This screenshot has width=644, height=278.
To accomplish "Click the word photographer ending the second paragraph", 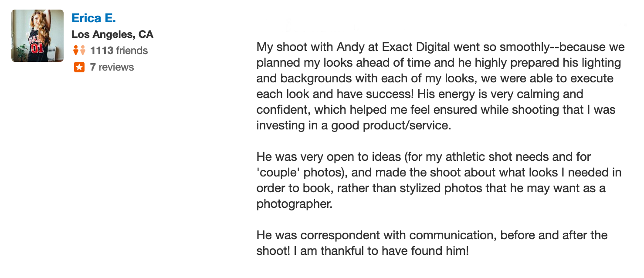I will (295, 204).
